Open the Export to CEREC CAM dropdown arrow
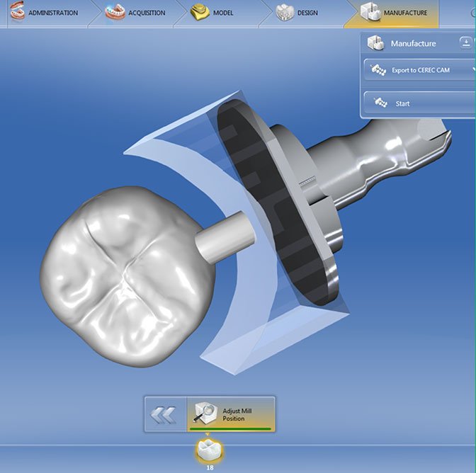 [x=472, y=70]
